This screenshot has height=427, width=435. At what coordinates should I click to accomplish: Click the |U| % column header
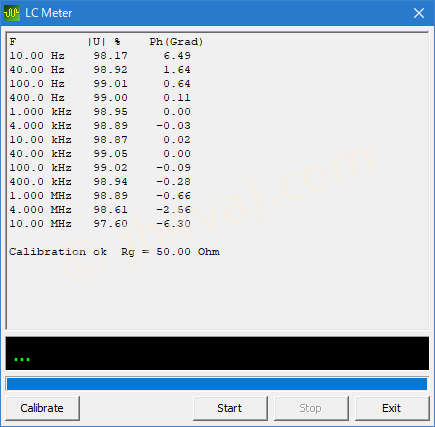[x=104, y=42]
